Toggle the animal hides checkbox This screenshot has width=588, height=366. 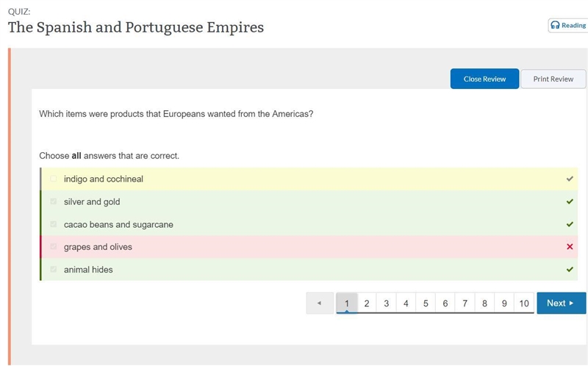point(53,269)
